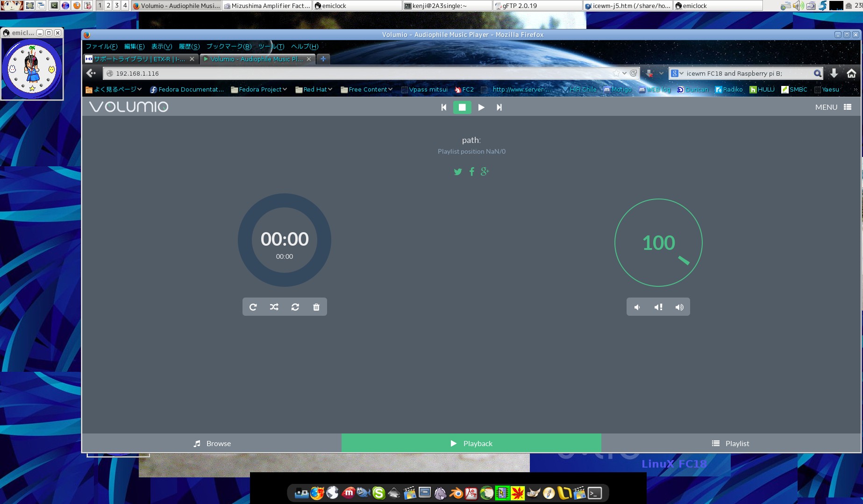Lower volume with volume down icon
Viewport: 863px width, 504px height.
637,307
